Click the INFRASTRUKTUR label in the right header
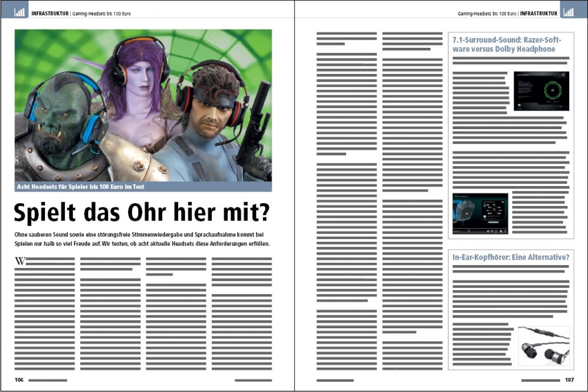 point(538,14)
